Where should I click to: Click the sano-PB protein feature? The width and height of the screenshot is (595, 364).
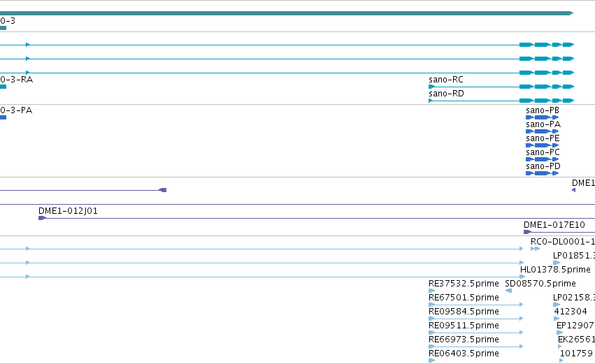[543, 117]
